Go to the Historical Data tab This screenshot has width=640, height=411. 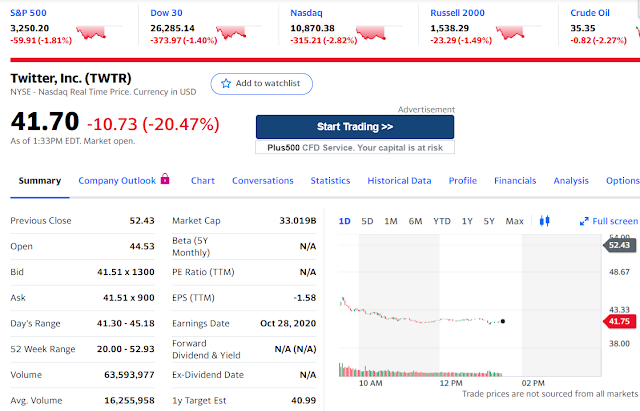pos(399,181)
